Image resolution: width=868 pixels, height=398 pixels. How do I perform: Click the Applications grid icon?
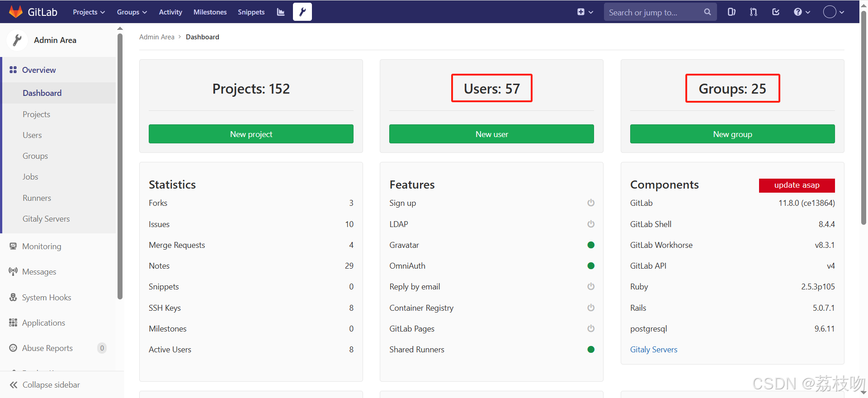(x=13, y=322)
